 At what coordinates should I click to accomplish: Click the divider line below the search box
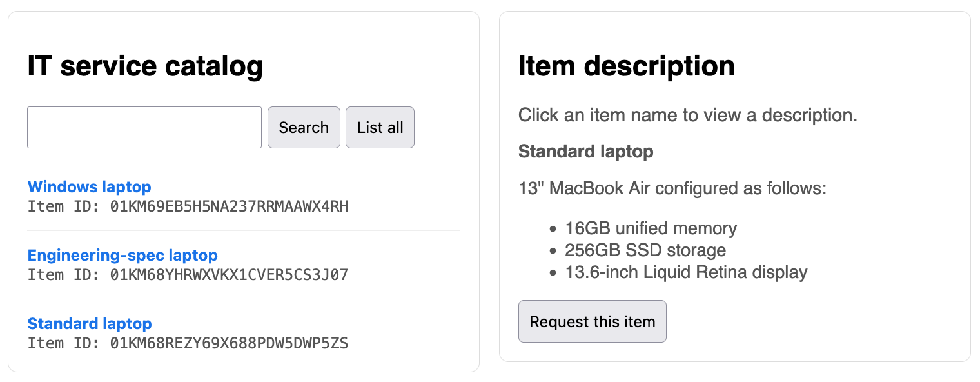tap(244, 163)
